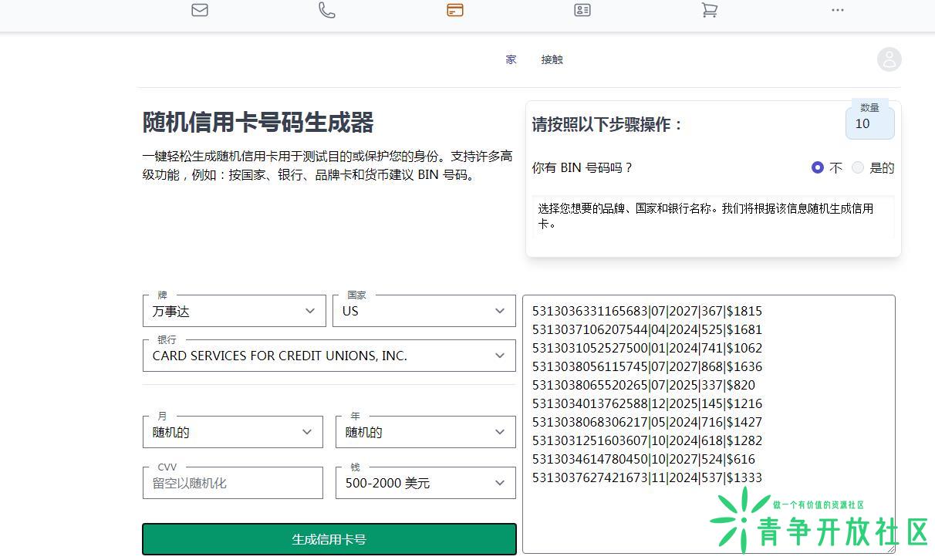
Task: Open the three-dot more menu
Action: click(x=838, y=10)
